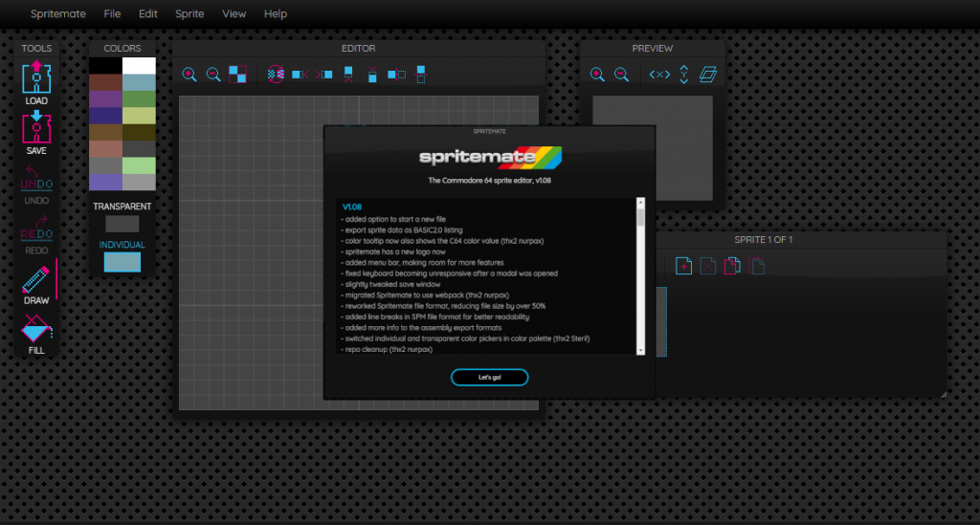Toggle the editor grid icon

point(237,75)
